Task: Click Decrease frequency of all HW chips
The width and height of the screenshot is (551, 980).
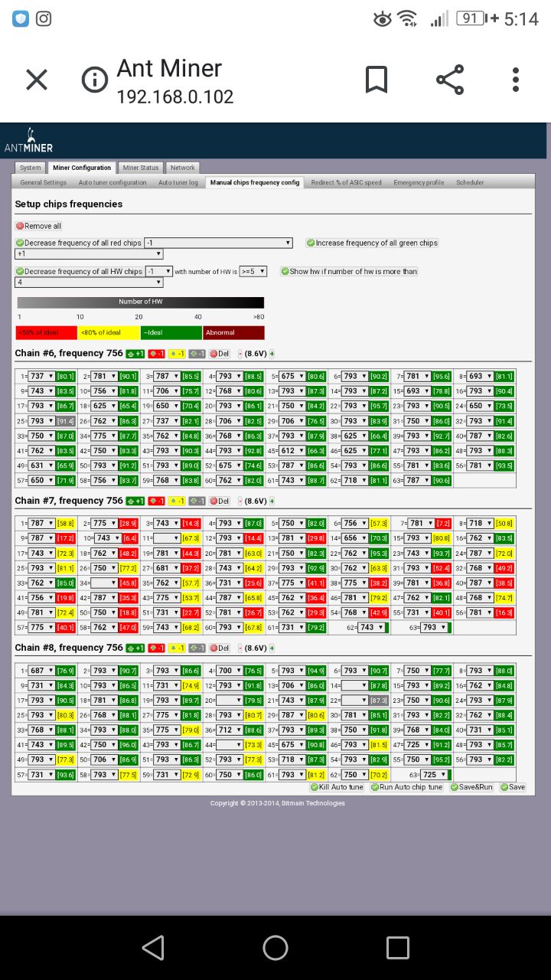Action: (x=79, y=271)
